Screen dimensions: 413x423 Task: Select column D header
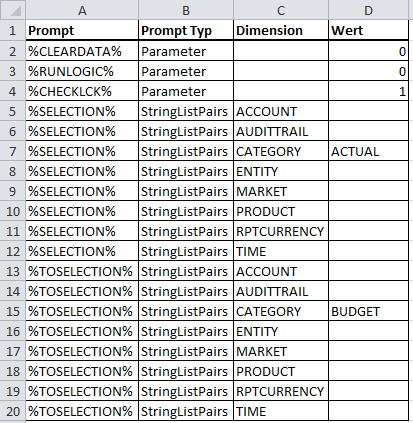click(368, 10)
